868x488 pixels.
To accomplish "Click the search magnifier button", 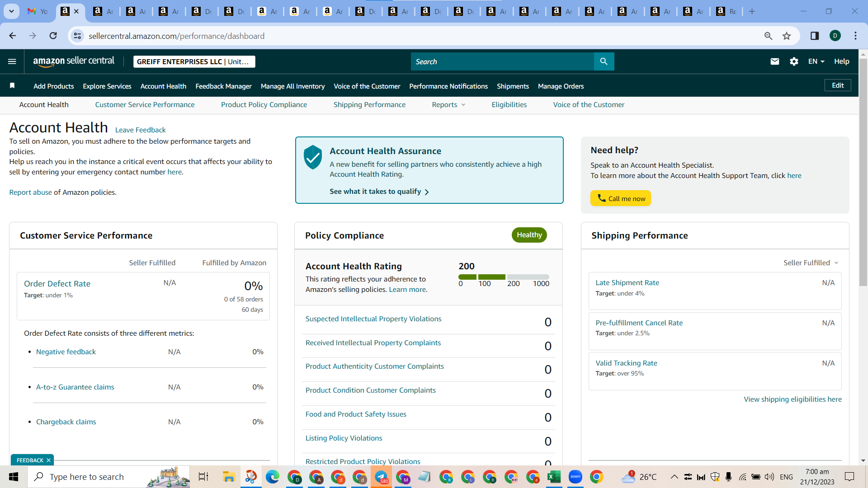I will tap(604, 61).
